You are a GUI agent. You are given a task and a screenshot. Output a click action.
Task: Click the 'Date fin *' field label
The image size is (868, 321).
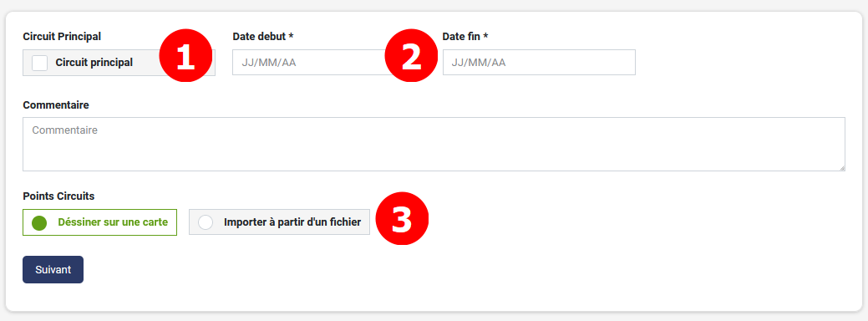click(x=465, y=37)
